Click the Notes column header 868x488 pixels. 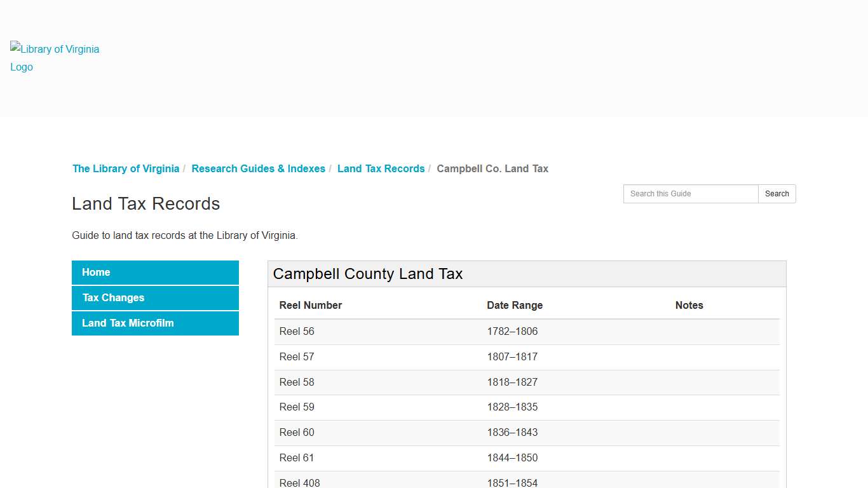689,305
